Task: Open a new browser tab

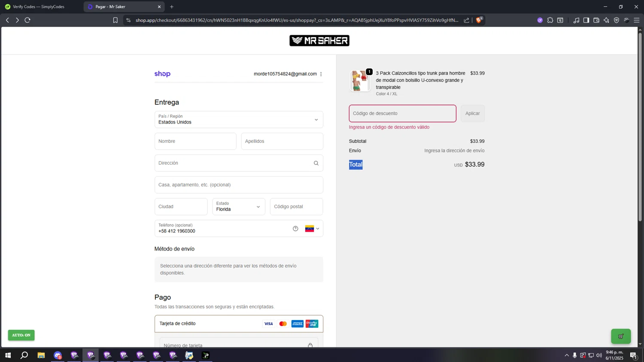Action: [x=172, y=7]
